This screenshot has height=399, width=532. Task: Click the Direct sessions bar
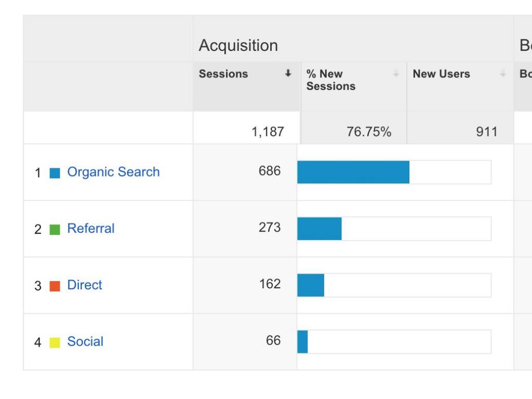[311, 285]
